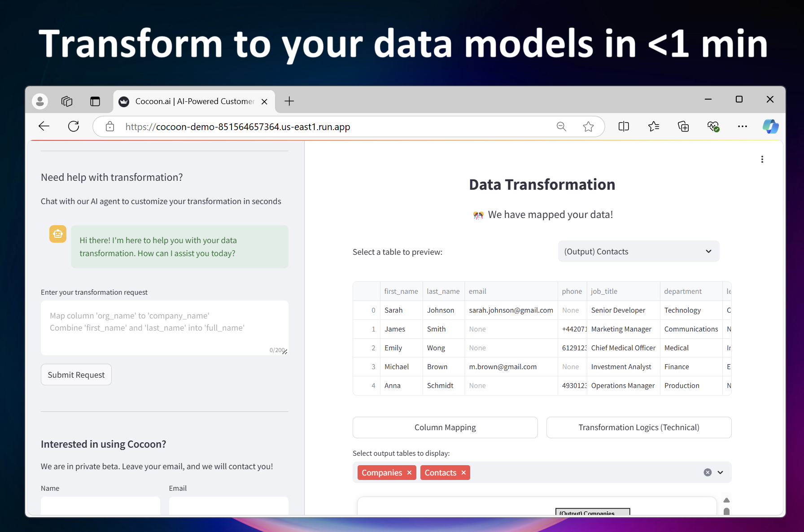804x532 pixels.
Task: Open browser settings and more menu
Action: [x=743, y=126]
